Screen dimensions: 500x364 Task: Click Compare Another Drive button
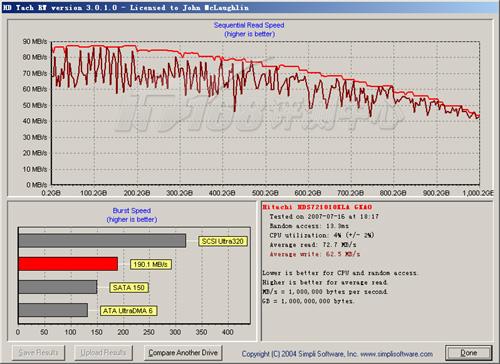click(183, 353)
